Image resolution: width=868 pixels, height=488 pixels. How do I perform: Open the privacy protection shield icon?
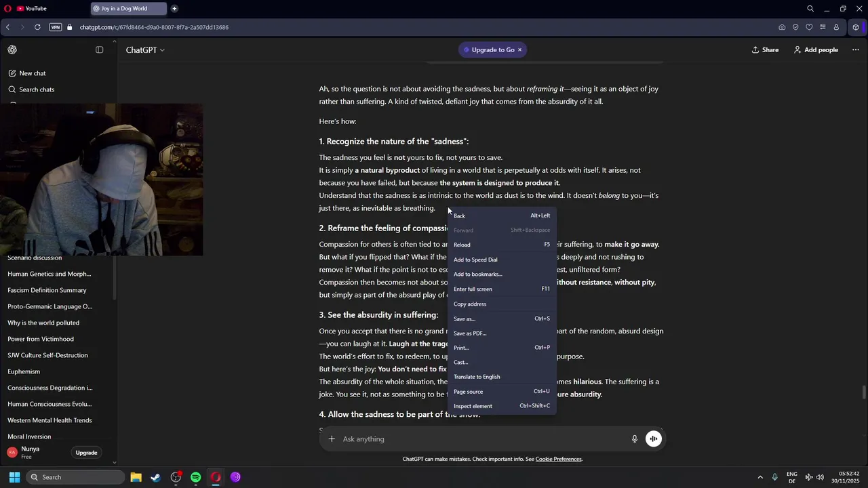pos(795,27)
